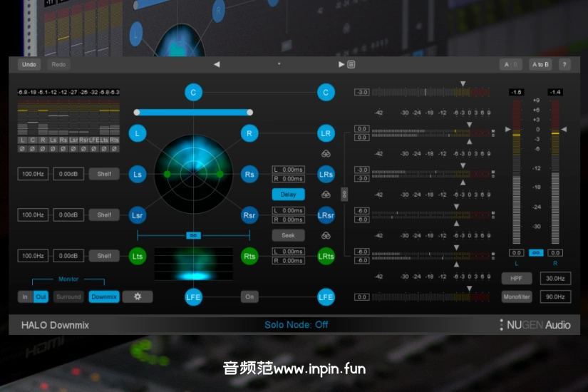Image resolution: width=588 pixels, height=392 pixels.
Task: Select Surround monitor mode
Action: coord(68,296)
